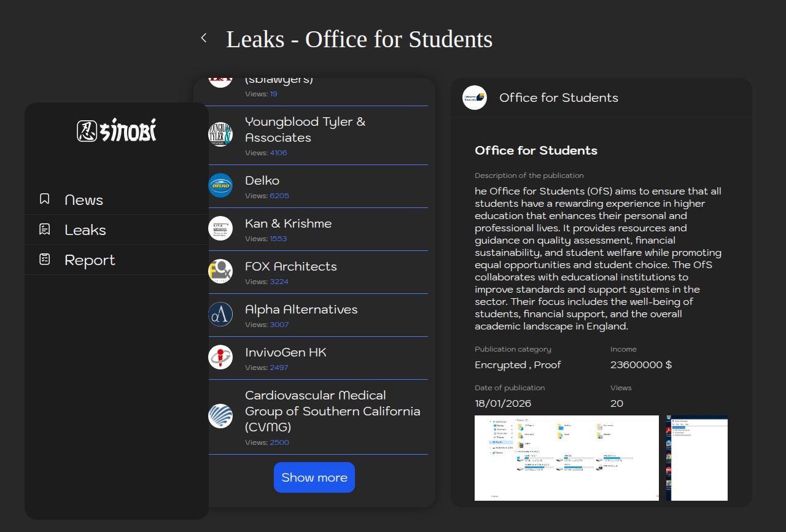786x532 pixels.
Task: Click the Cardiovascular Medical Group logo icon
Action: (220, 416)
